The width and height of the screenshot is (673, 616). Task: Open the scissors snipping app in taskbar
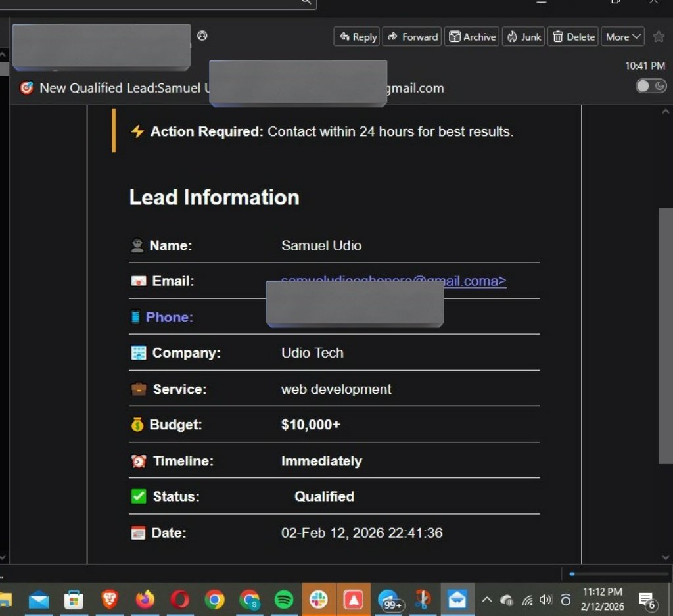click(423, 600)
